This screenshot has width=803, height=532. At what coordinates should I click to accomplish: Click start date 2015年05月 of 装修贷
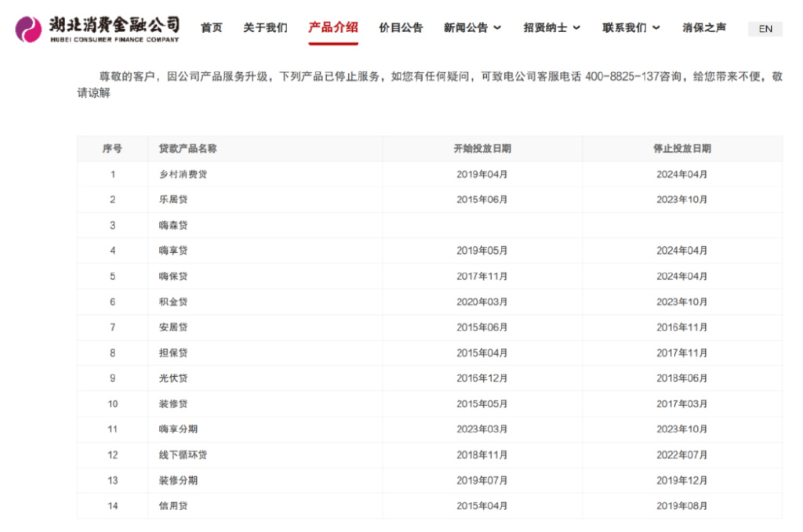pyautogui.click(x=482, y=404)
